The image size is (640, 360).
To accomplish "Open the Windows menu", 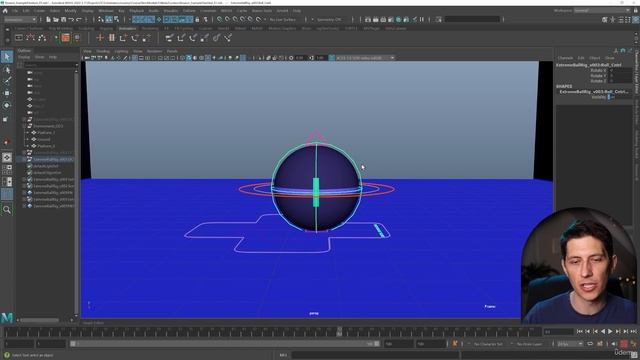I will (106, 11).
